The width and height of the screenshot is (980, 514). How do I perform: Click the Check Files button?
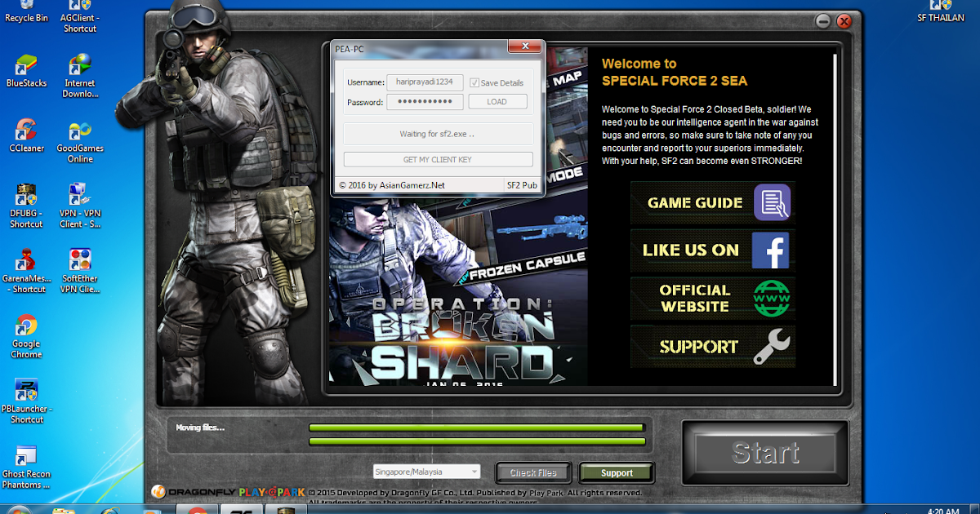coord(532,472)
